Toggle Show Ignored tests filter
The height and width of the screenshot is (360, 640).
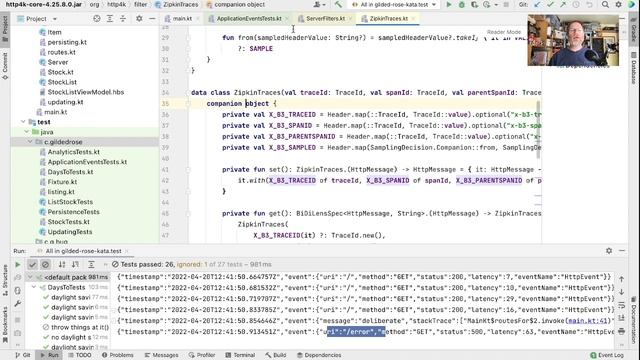point(45,264)
